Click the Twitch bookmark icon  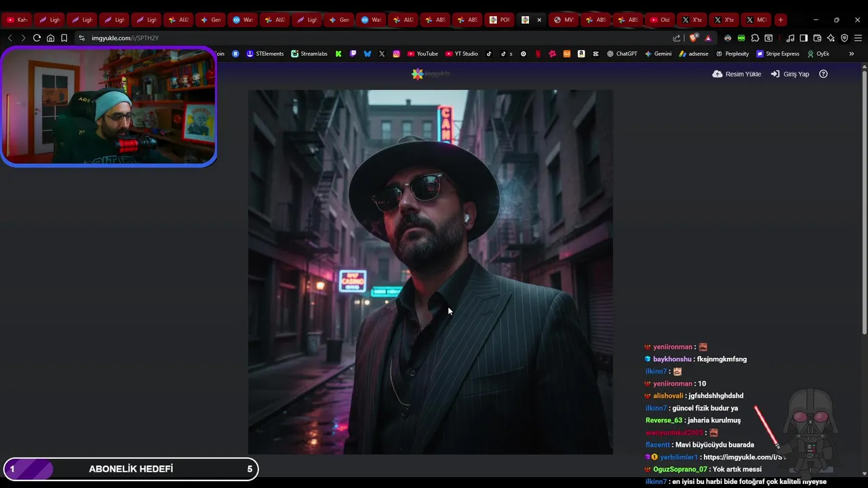click(x=353, y=54)
